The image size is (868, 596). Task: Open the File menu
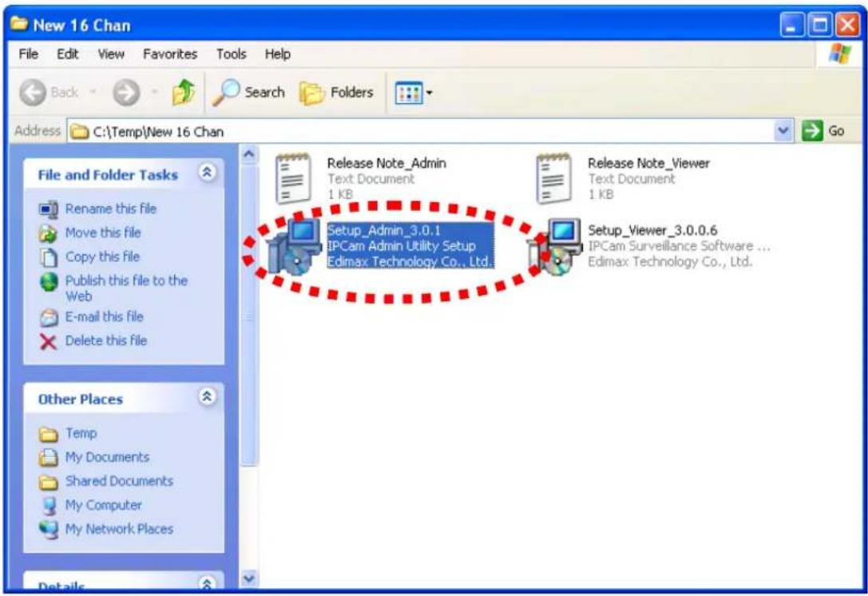(x=28, y=54)
